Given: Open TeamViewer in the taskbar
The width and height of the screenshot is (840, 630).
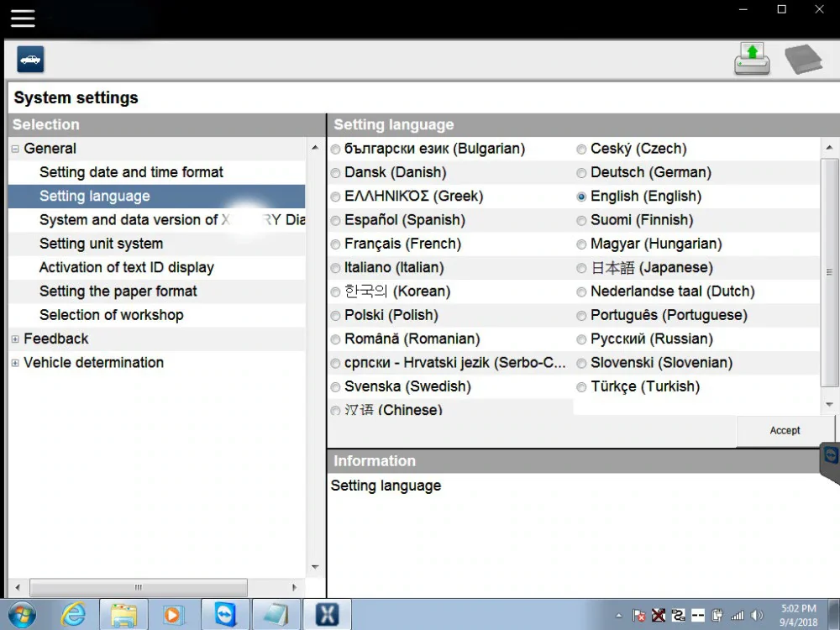Looking at the screenshot, I should click(x=225, y=615).
